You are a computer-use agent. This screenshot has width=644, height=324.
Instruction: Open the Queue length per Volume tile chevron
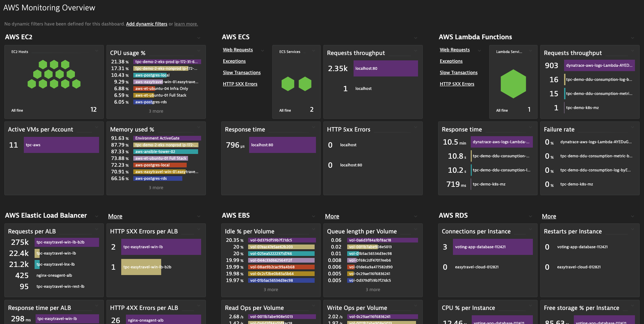pyautogui.click(x=415, y=229)
